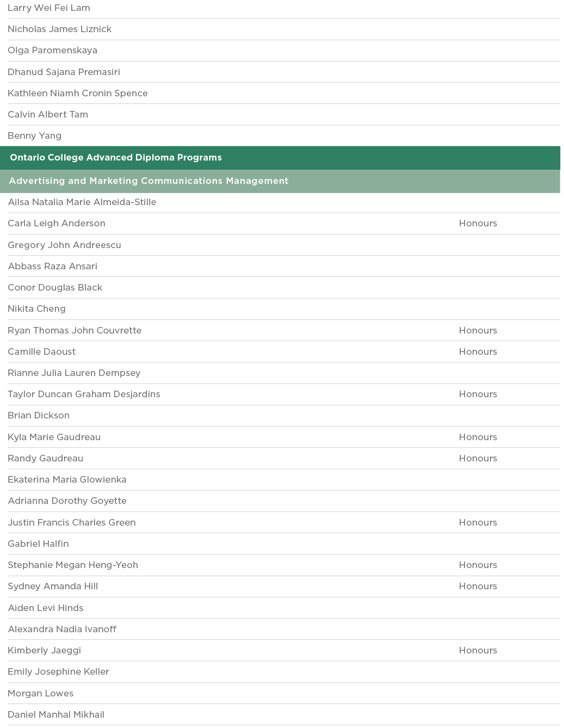This screenshot has height=728, width=564.
Task: Click Taylor Duncan Graham Desjardins
Action: (x=84, y=394)
